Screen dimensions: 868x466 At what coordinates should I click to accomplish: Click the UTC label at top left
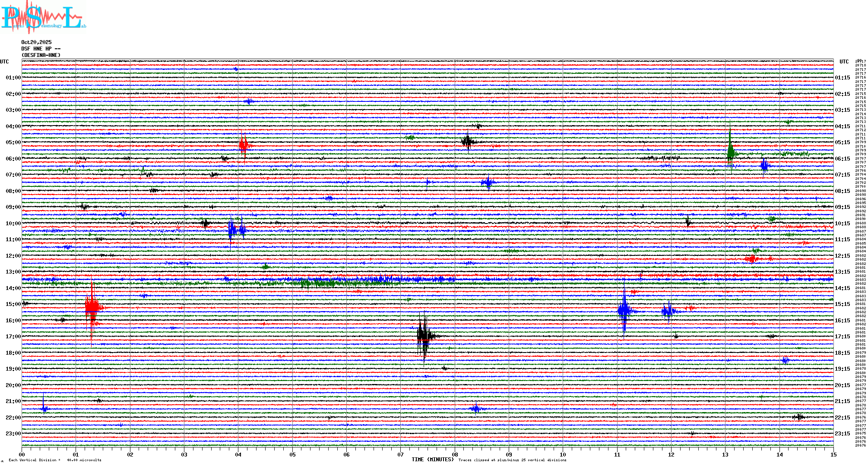(x=4, y=62)
